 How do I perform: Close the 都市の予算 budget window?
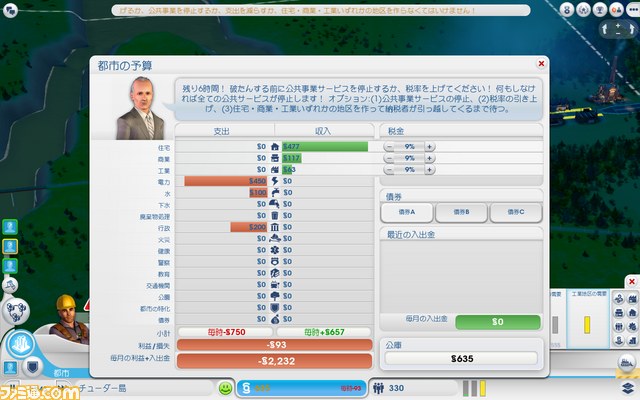(541, 64)
